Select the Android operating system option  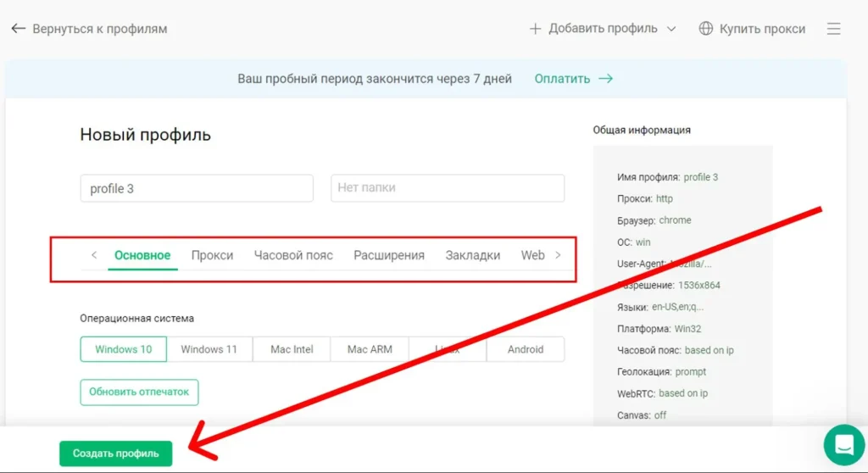526,349
